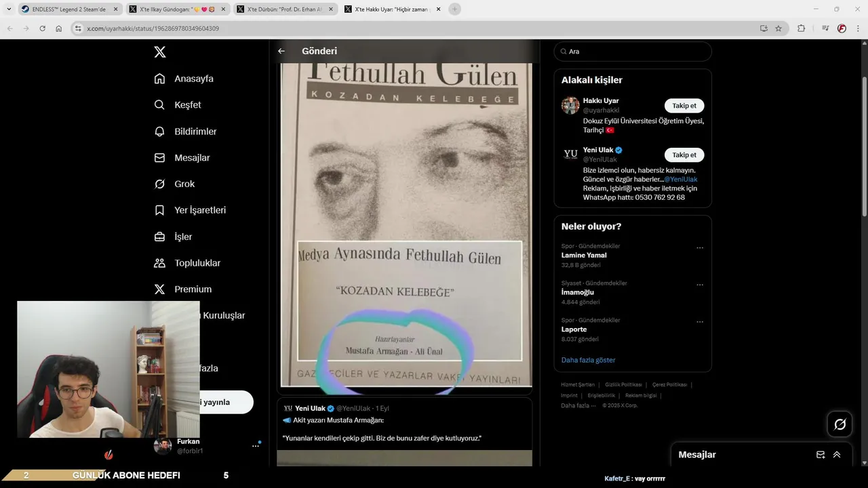This screenshot has height=488, width=868.
Task: Click Imprint footer link
Action: (569, 395)
